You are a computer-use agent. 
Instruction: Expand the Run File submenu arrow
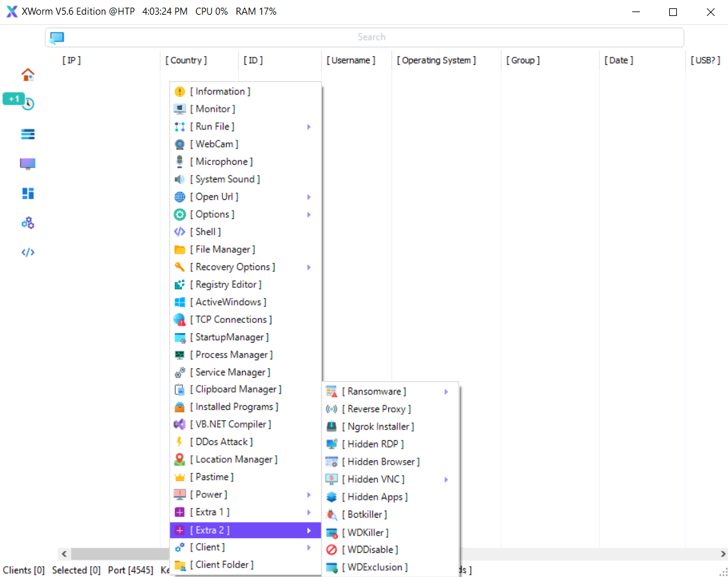pos(308,127)
